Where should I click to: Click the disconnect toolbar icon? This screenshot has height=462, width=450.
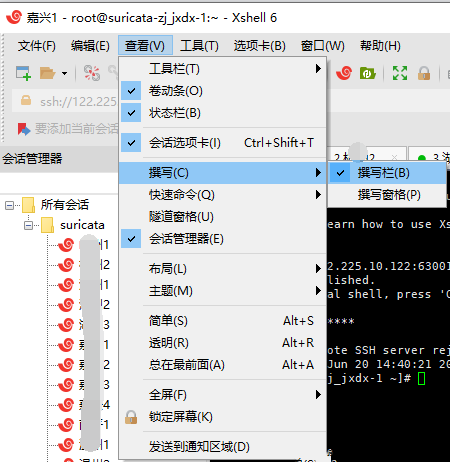point(92,73)
